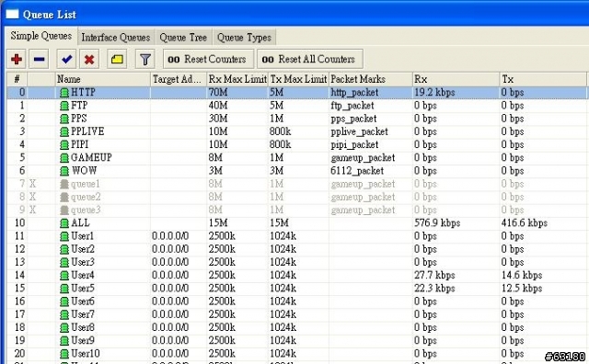Click the green queue icon beside PIPI
The height and width of the screenshot is (364, 589).
(64, 144)
